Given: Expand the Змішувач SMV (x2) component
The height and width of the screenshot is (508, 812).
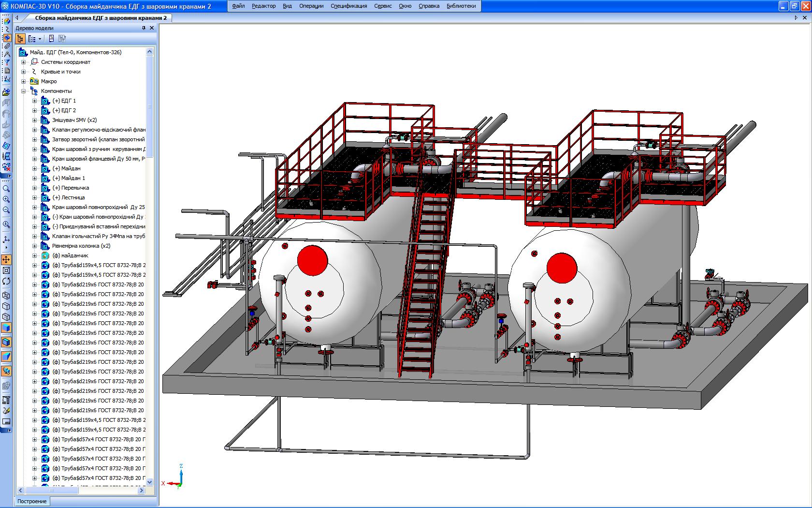Looking at the screenshot, I should coord(34,120).
